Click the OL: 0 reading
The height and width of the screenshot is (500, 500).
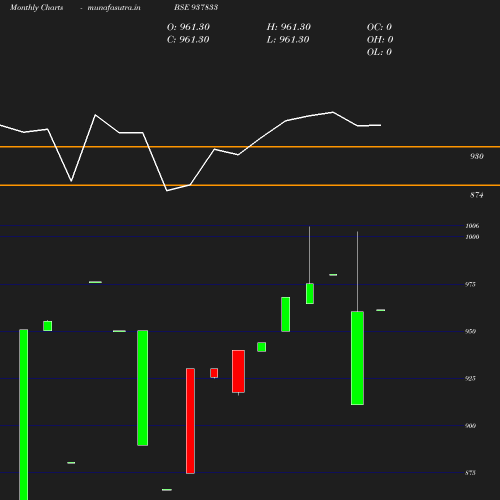coord(379,52)
